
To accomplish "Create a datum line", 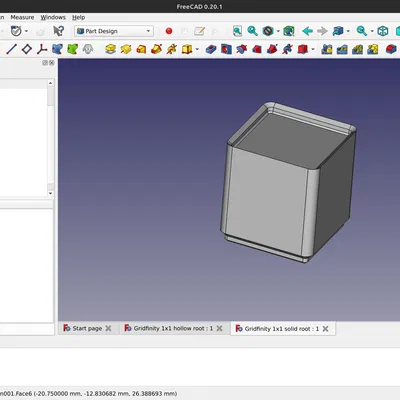I will tap(11, 49).
